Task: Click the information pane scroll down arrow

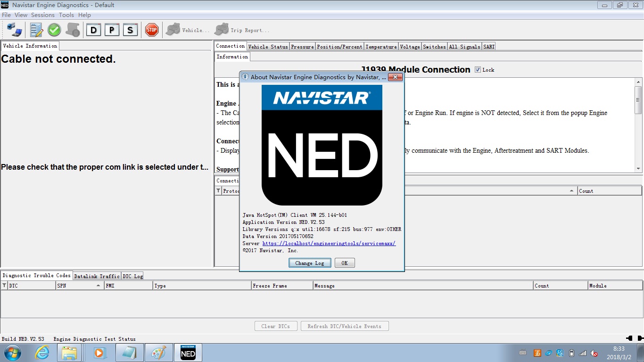Action: [638, 169]
